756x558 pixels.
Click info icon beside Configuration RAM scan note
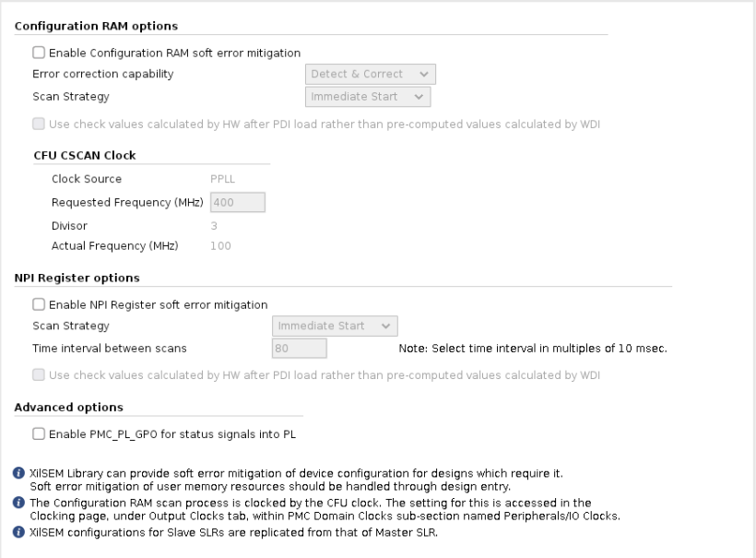tap(19, 502)
